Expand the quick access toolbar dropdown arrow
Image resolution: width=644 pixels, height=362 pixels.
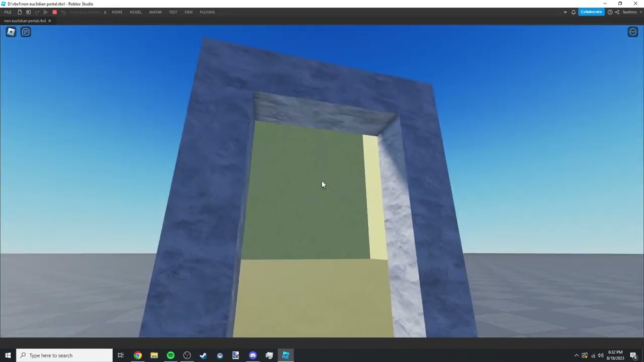coord(105,12)
